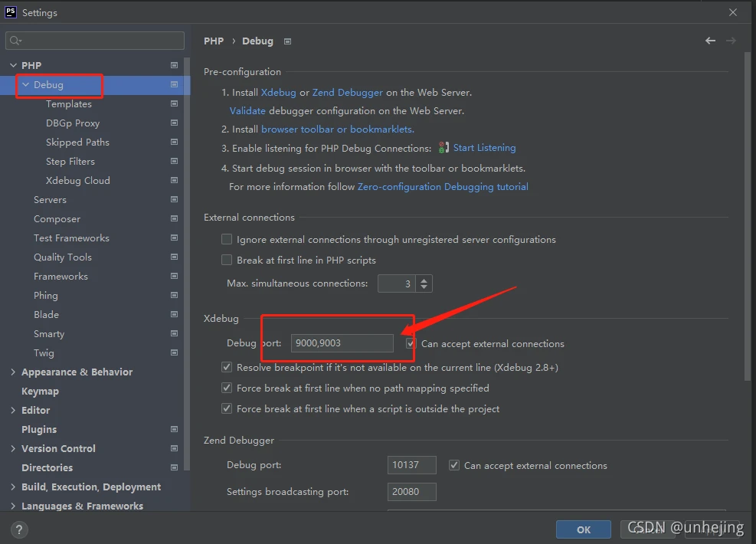Click the PhpStorm logo in the title bar
Image resolution: width=756 pixels, height=544 pixels.
coord(11,12)
